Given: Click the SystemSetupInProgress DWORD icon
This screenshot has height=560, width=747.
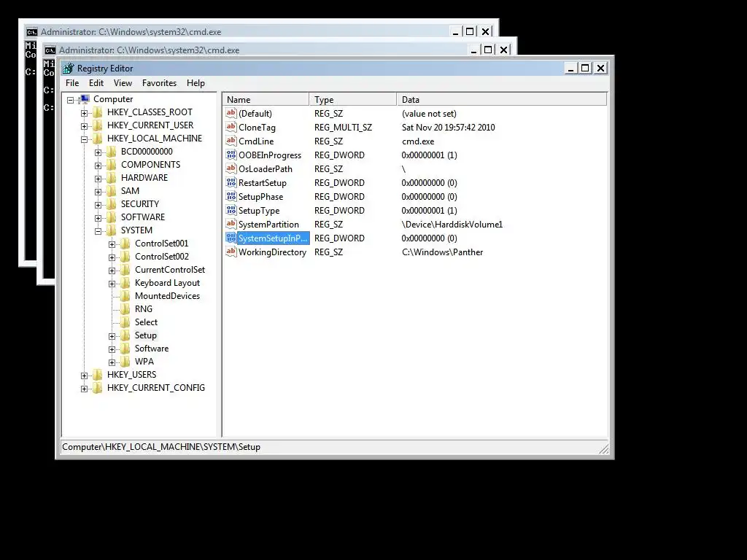Looking at the screenshot, I should coord(231,238).
